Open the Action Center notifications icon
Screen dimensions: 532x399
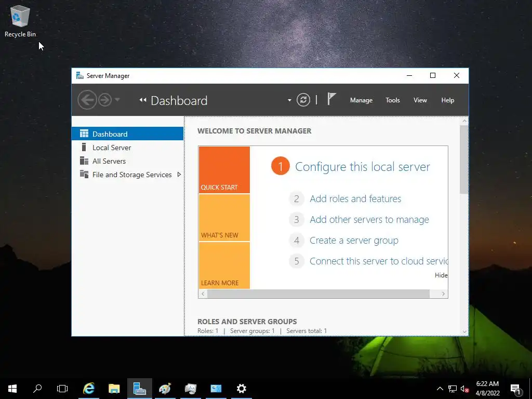tap(516, 389)
